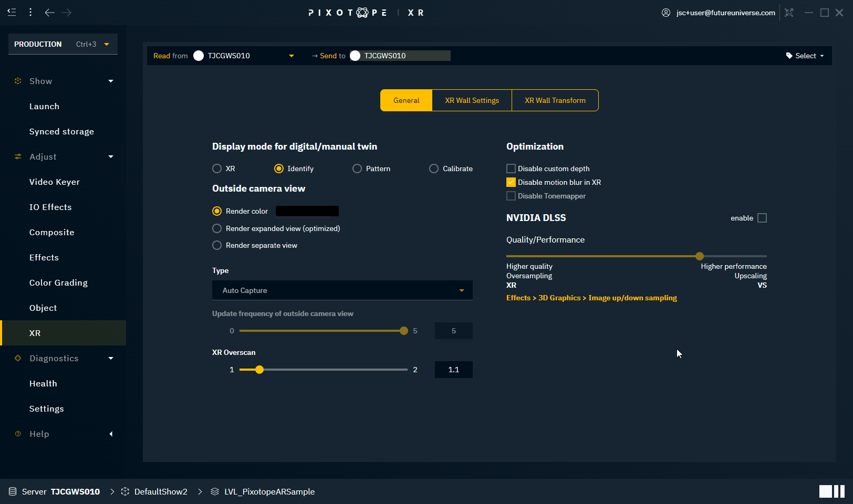Image resolution: width=853 pixels, height=504 pixels.
Task: Collapse the Adjust section arrow
Action: pos(111,156)
